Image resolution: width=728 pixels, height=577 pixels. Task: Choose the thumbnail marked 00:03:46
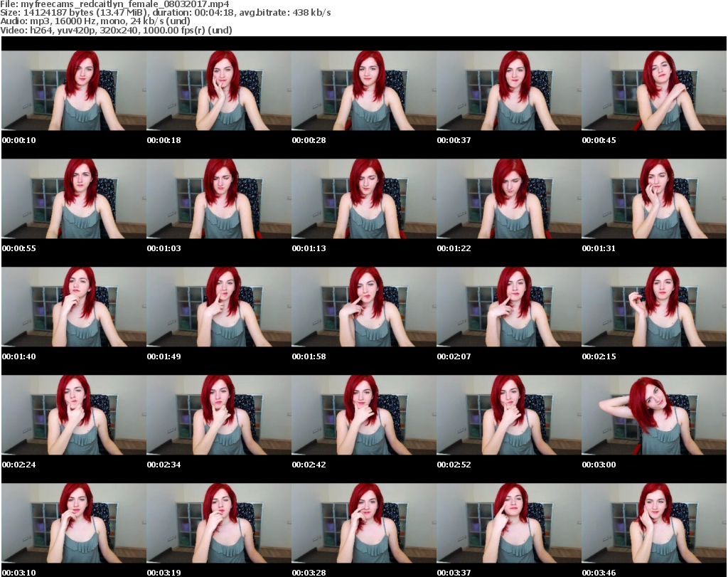point(654,523)
